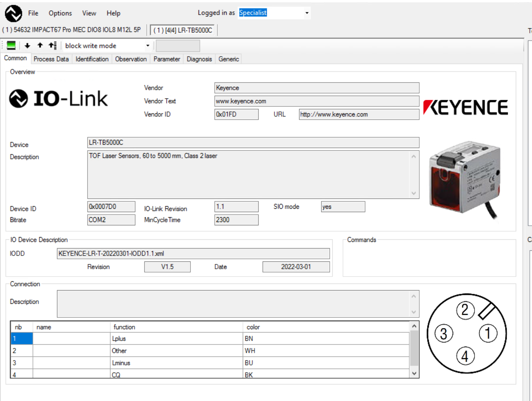The width and height of the screenshot is (532, 401).
Task: Click the Device field LR-TB5000C
Action: tap(253, 143)
